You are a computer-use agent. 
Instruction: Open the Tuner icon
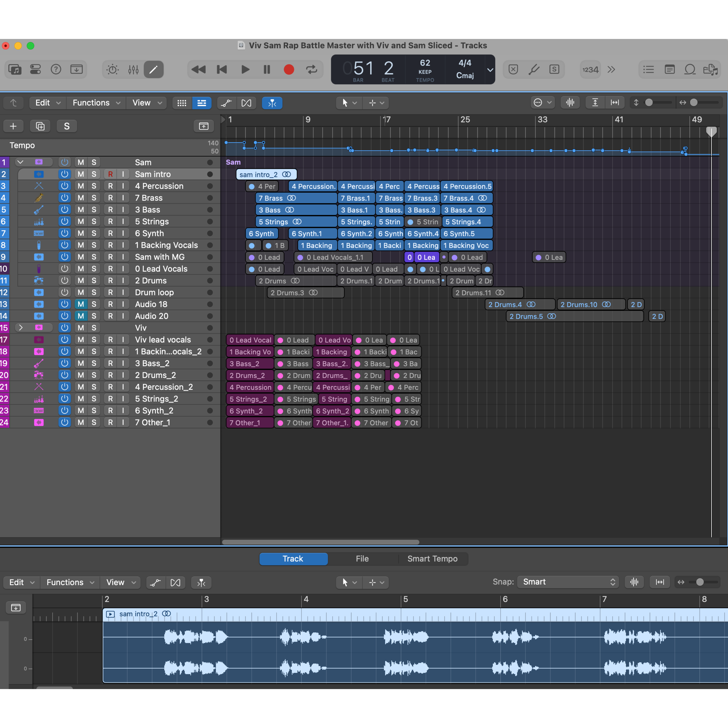click(534, 69)
